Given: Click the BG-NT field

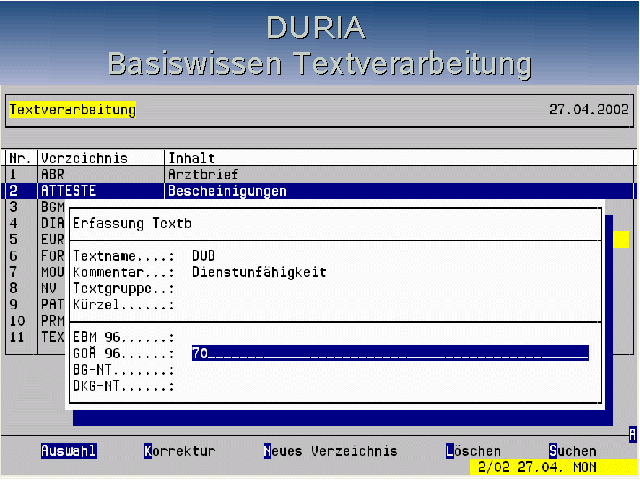Looking at the screenshot, I should pyautogui.click(x=390, y=370).
